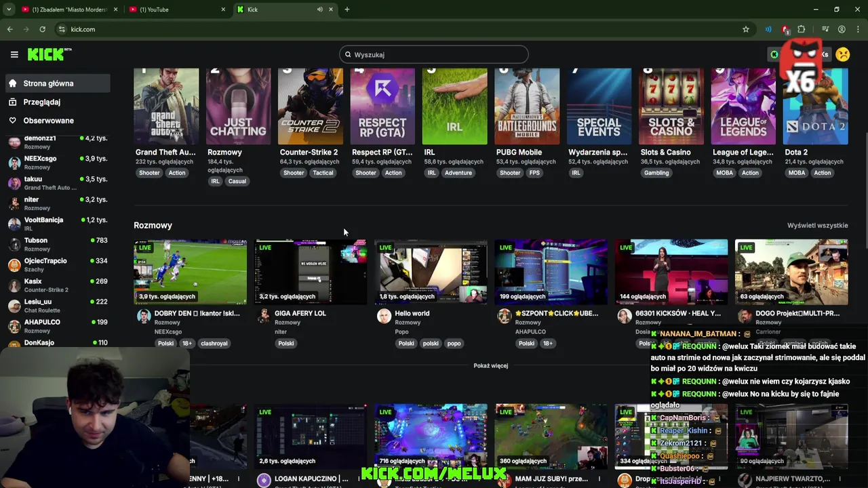Click Pokaż więcej under Rozmowy
This screenshot has width=868, height=488.
[491, 365]
